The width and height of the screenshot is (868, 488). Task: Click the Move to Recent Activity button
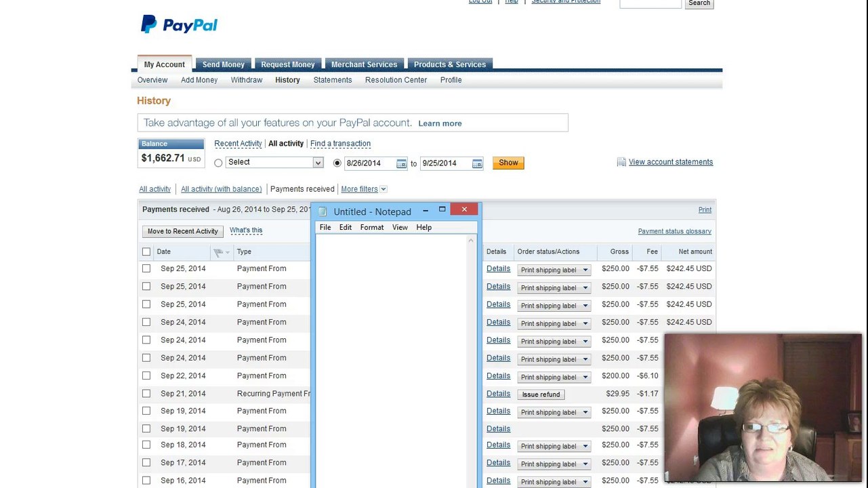click(x=183, y=231)
